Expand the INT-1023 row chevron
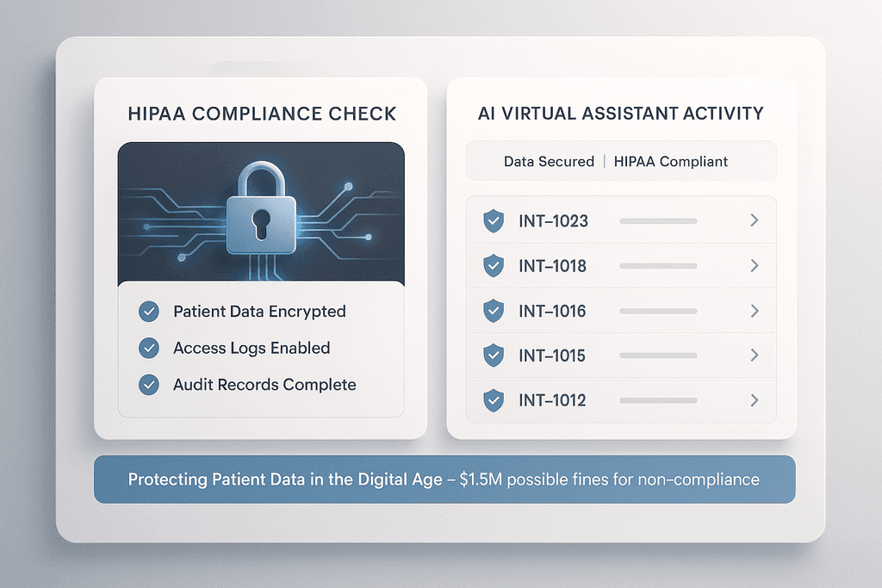Viewport: 882px width, 588px height. click(x=755, y=220)
